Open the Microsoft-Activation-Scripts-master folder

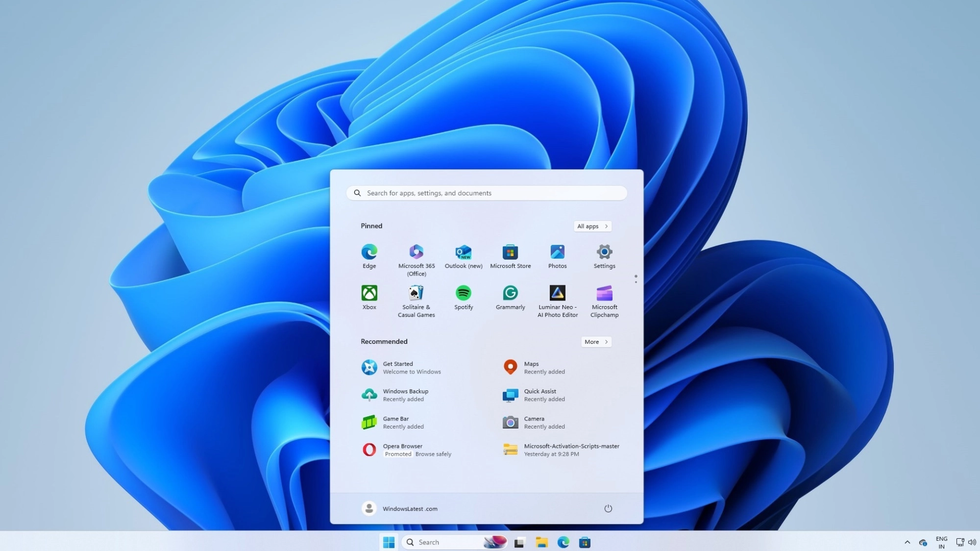click(x=561, y=450)
